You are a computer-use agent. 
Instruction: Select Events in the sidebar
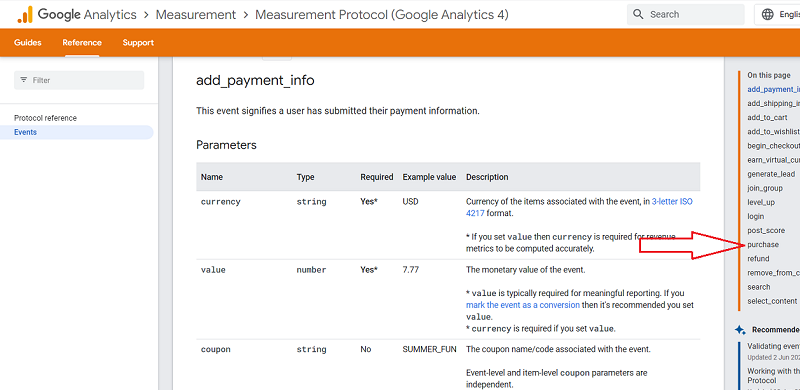pyautogui.click(x=77, y=132)
